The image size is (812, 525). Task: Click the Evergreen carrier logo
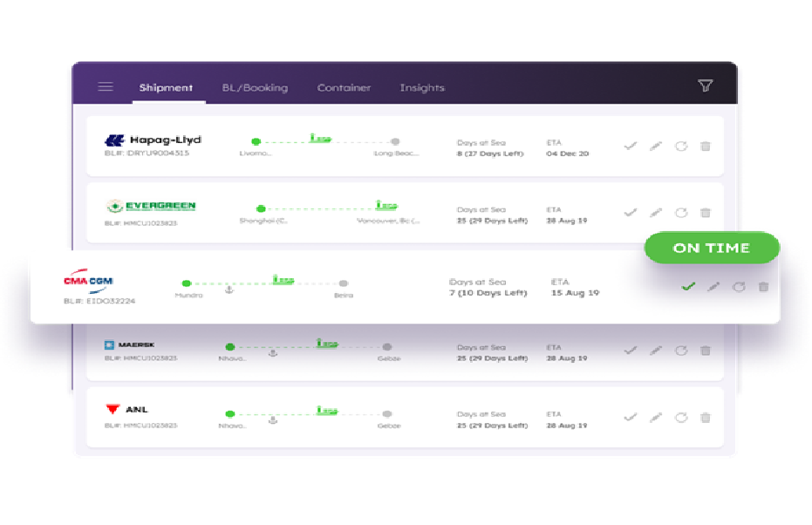(x=151, y=206)
